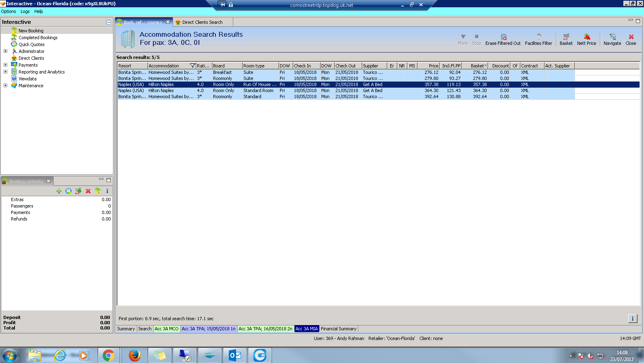Sort results by the Check In column
Viewport: 644px width, 363px height.
(306, 66)
